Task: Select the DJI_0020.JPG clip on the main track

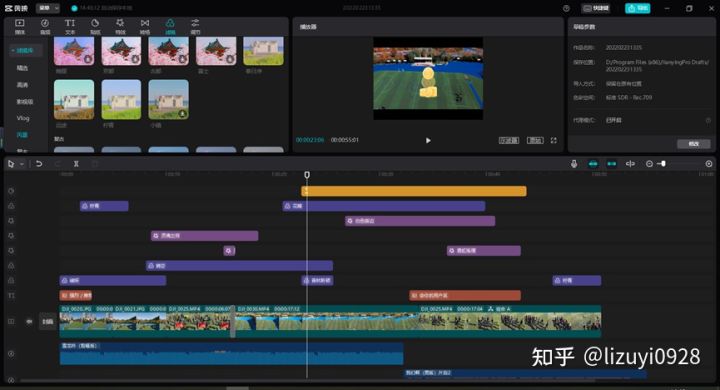Action: tap(86, 321)
